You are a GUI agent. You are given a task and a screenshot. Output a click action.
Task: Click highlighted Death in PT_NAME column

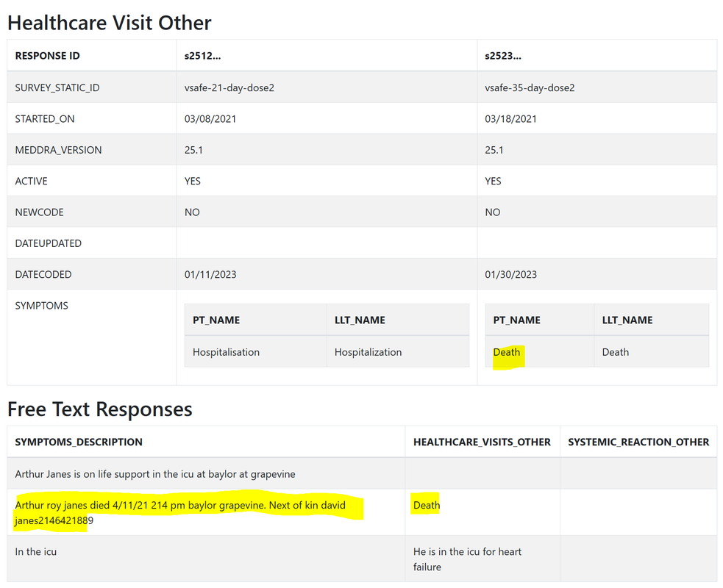[x=506, y=352]
